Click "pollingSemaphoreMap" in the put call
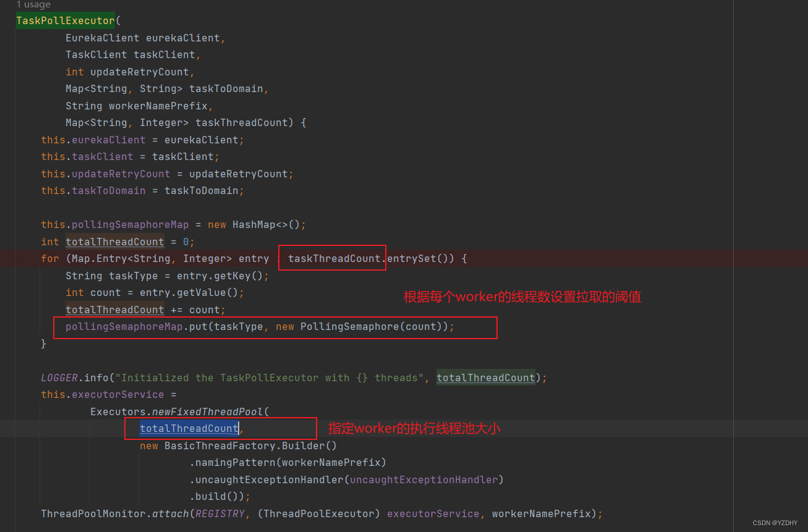 (x=124, y=327)
